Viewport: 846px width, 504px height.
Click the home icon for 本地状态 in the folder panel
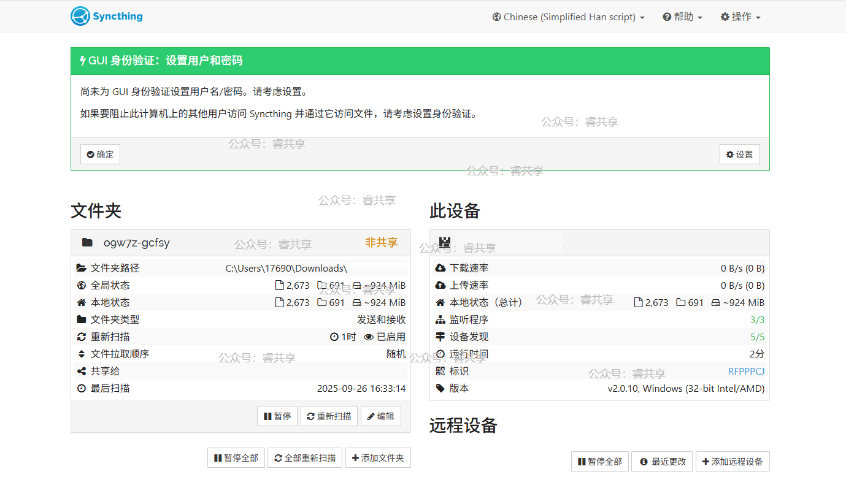click(x=81, y=302)
